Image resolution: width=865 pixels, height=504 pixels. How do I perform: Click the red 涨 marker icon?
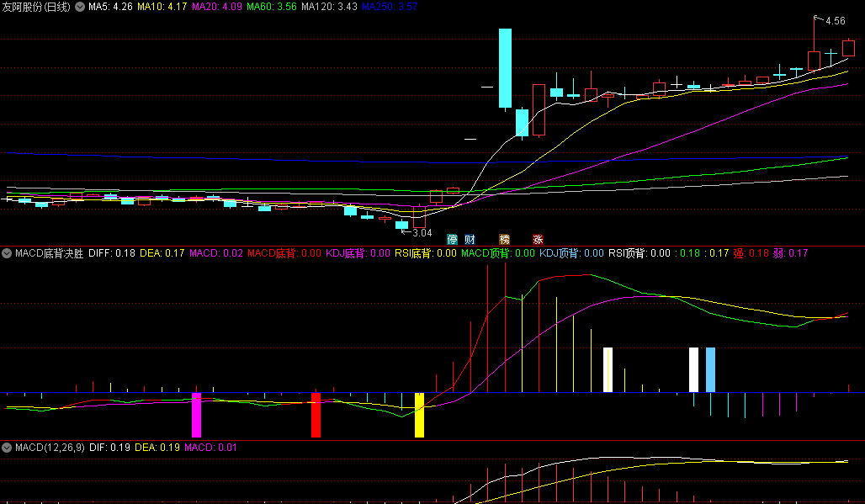tap(538, 239)
